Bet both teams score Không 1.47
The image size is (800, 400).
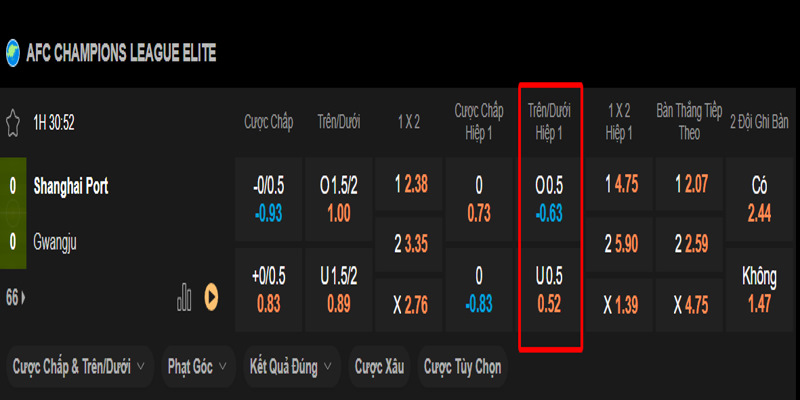759,290
